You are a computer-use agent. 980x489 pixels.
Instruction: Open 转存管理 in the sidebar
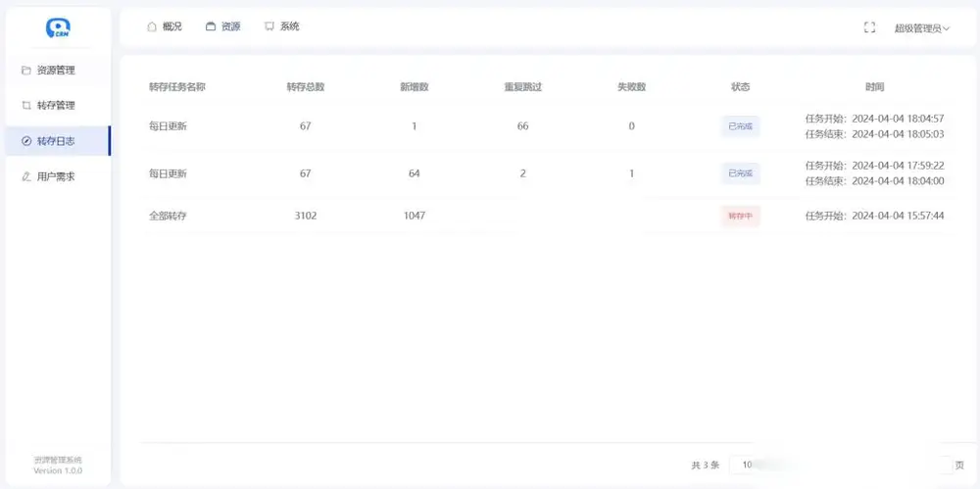[x=58, y=106]
